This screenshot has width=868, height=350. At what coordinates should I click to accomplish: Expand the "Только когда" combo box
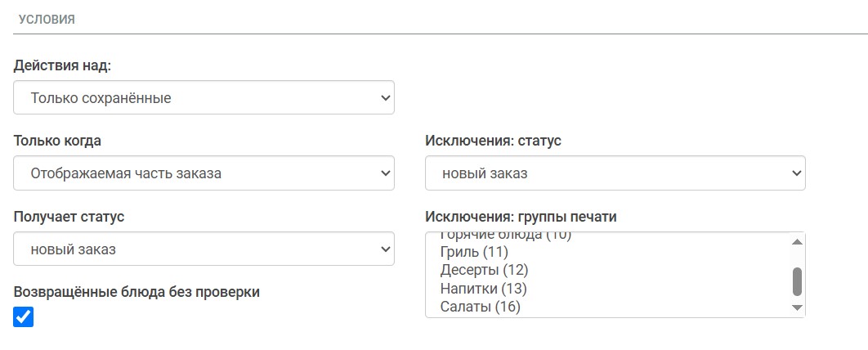[204, 173]
